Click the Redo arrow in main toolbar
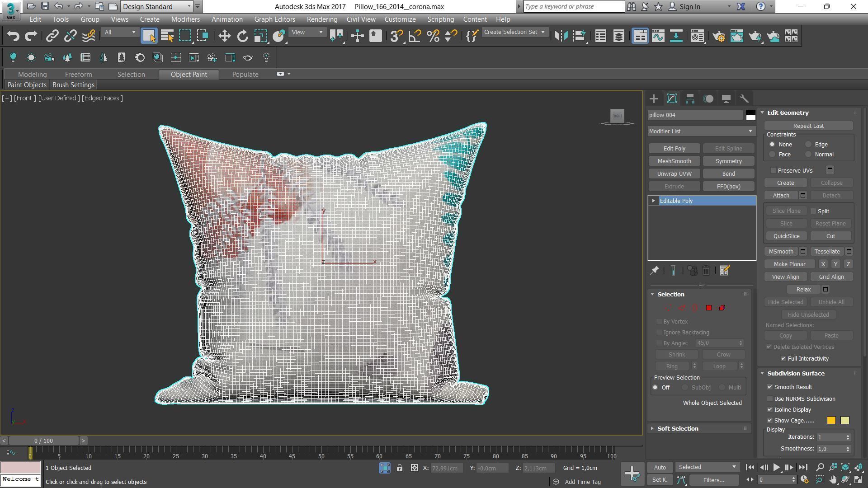The image size is (868, 488). (x=31, y=36)
